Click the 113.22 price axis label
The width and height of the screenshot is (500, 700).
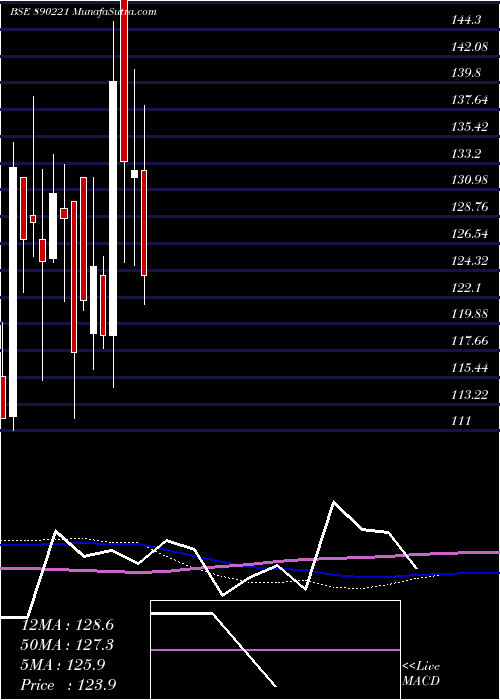click(x=470, y=394)
